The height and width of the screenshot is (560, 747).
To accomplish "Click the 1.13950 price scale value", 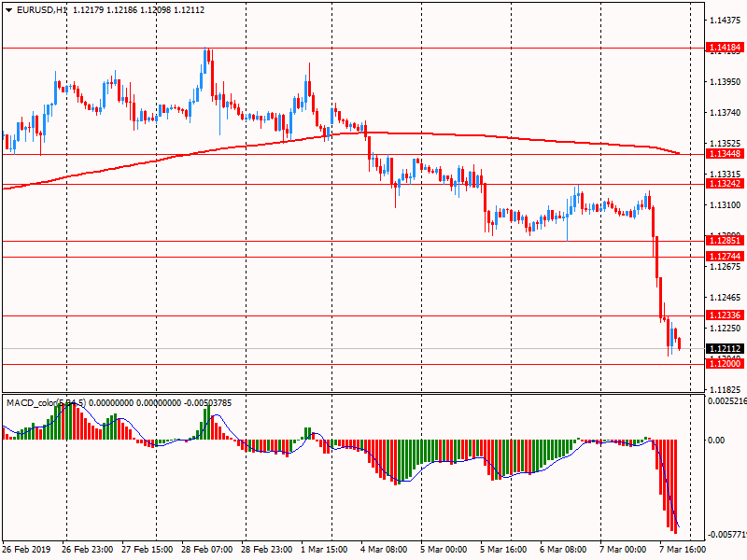I will [x=726, y=82].
